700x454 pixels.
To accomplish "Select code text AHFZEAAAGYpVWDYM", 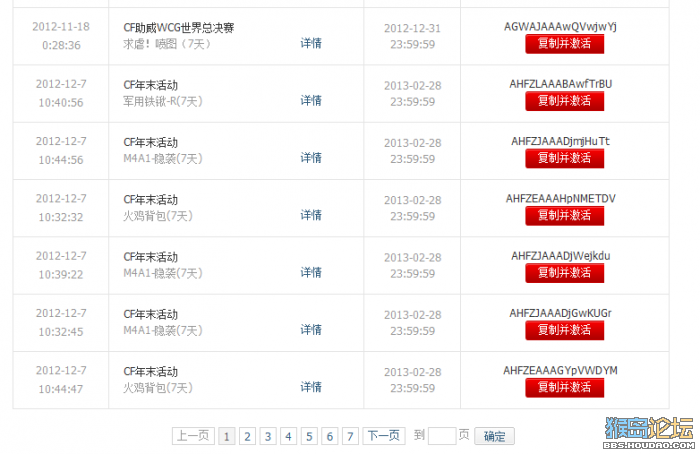I will (561, 371).
